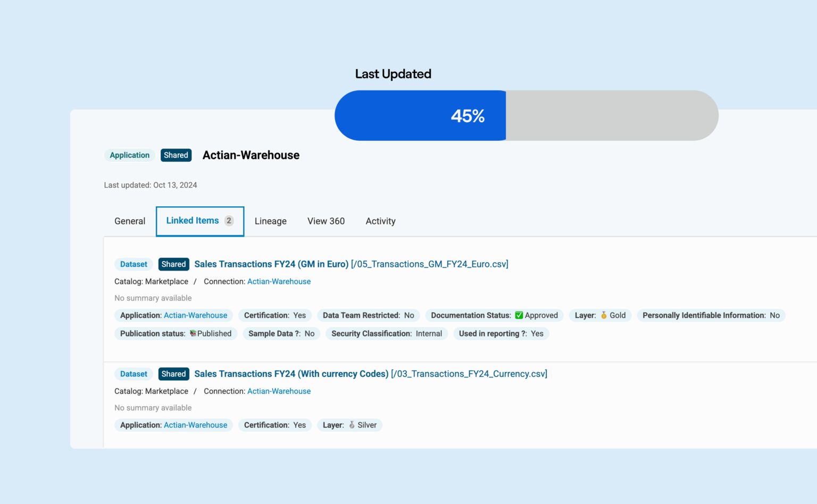
Task: Go to the Activity tab
Action: (380, 221)
